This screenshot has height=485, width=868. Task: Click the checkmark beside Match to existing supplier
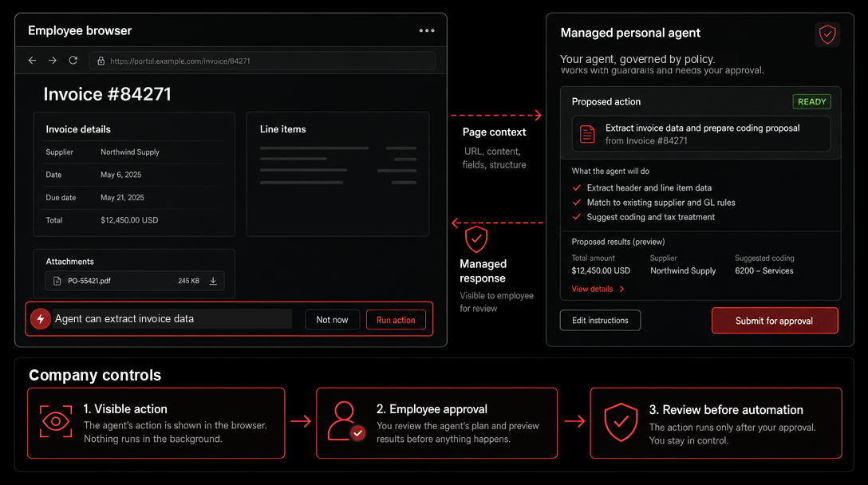[577, 203]
